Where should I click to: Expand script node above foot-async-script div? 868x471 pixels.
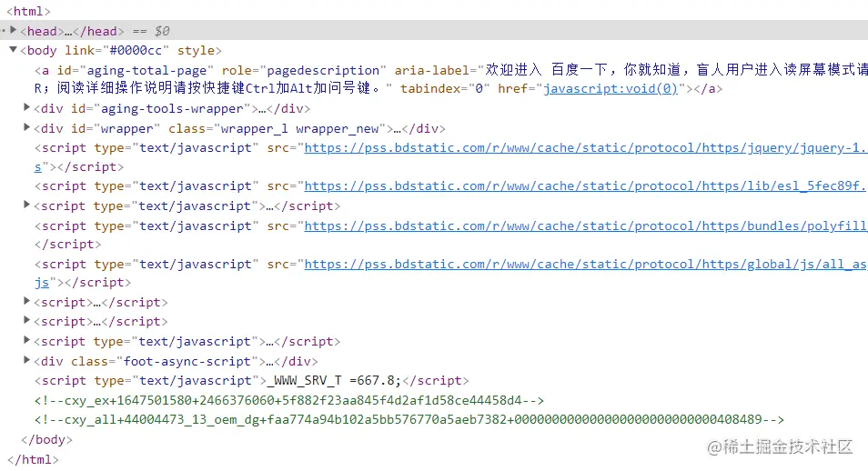point(26,340)
